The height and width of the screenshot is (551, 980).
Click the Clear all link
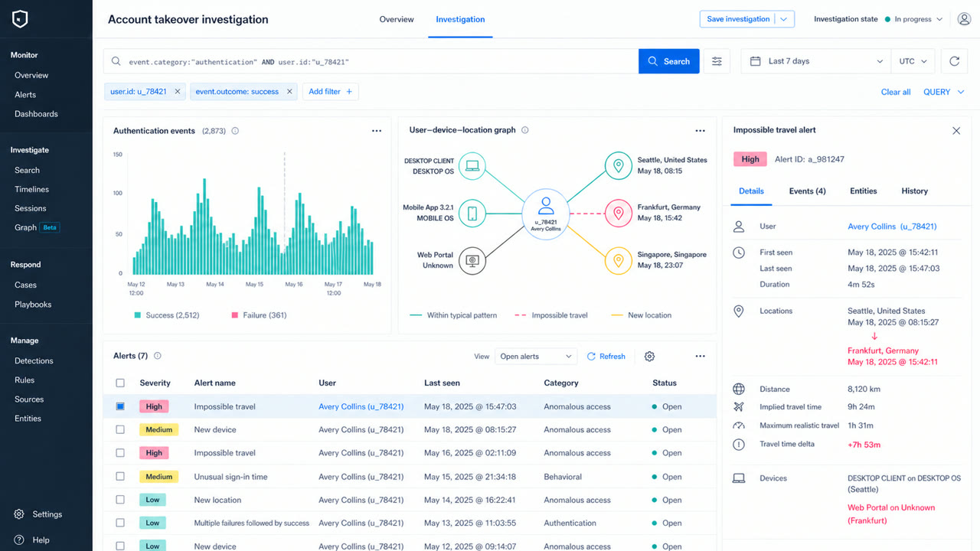pos(896,92)
